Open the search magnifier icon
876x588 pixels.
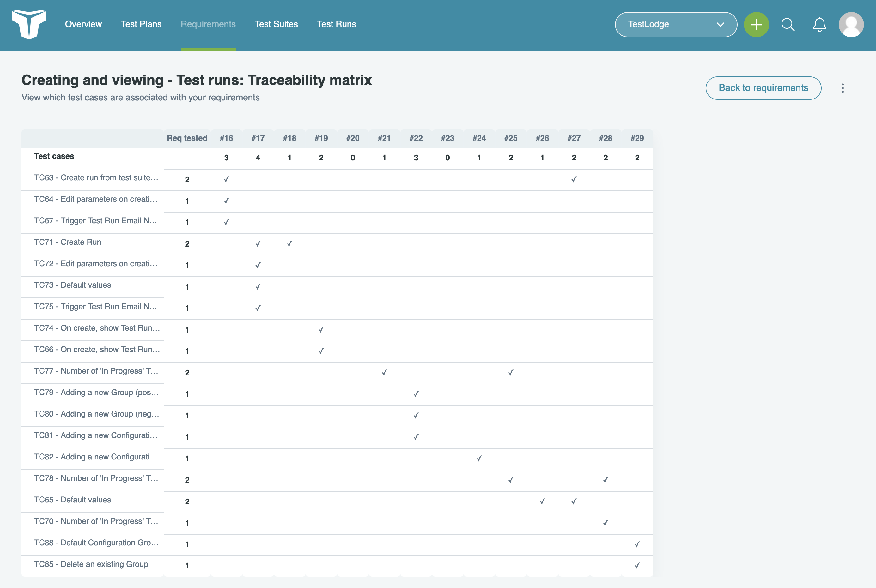click(x=788, y=25)
